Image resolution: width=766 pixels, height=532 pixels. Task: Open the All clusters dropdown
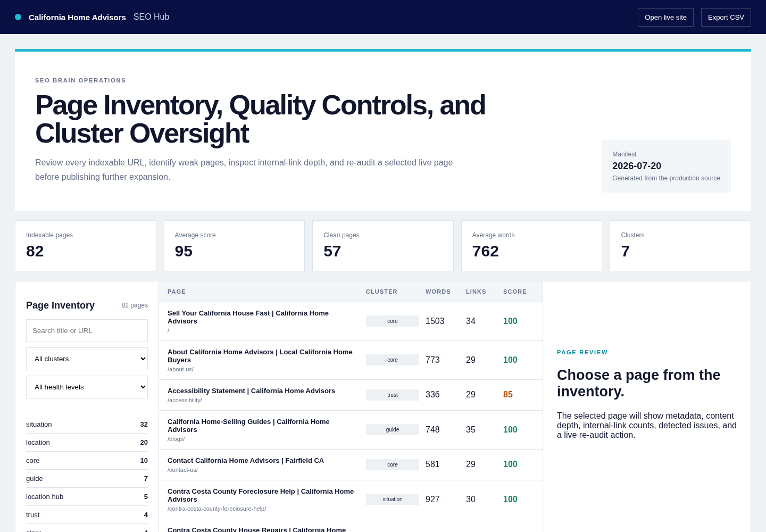87,359
